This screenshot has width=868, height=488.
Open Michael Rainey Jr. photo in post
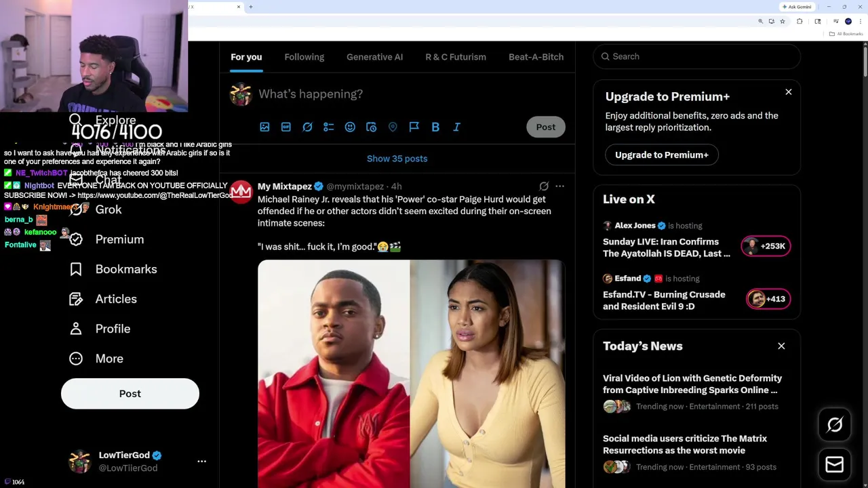(x=334, y=374)
